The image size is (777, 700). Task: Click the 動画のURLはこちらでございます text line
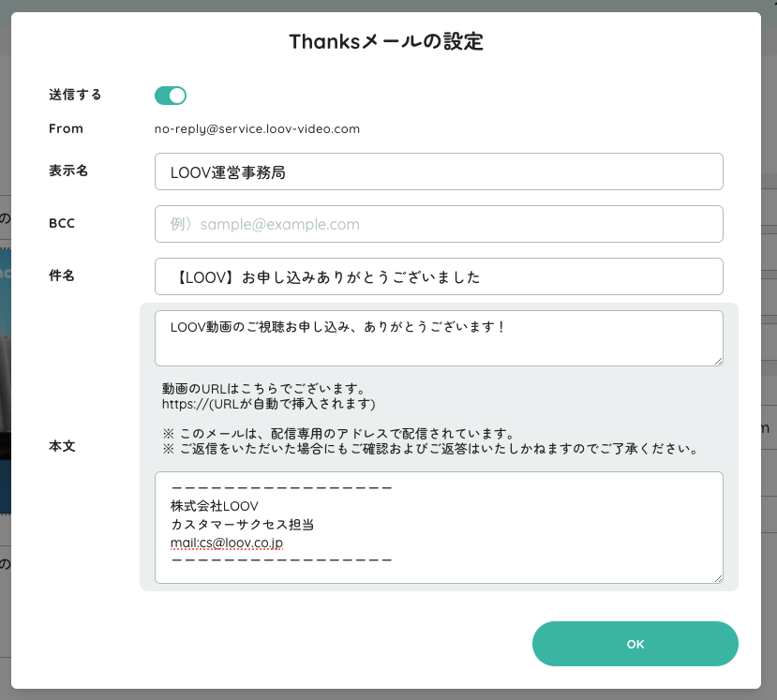tap(264, 388)
